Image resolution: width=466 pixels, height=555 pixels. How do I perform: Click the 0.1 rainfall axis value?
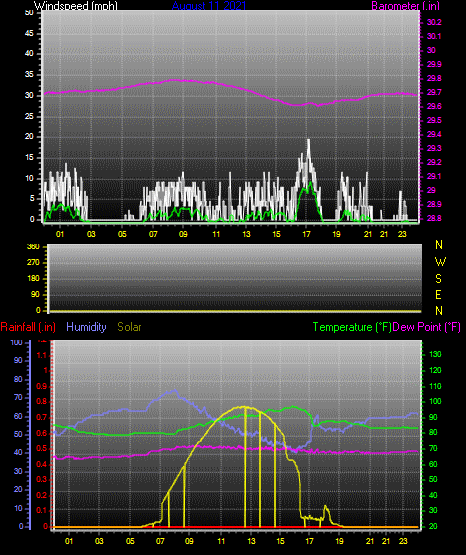42,511
